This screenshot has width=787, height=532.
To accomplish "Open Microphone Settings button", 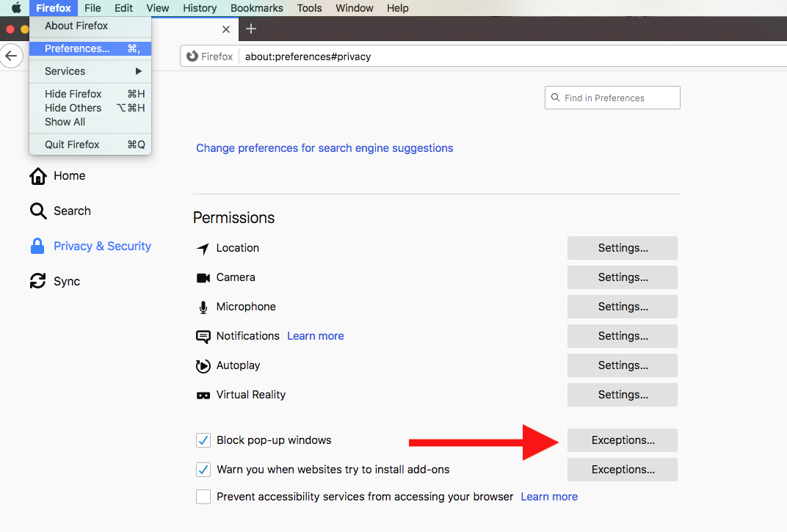I will point(623,307).
